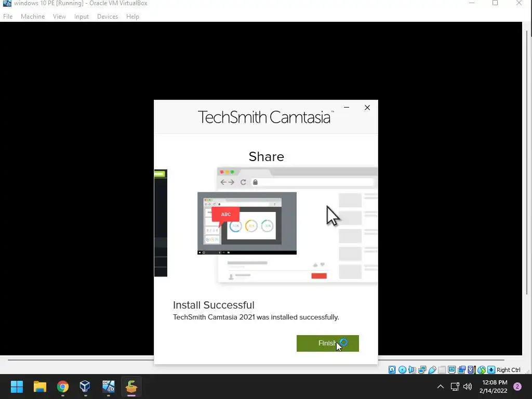Image resolution: width=532 pixels, height=399 pixels.
Task: Click the volume speaker tray icon
Action: [468, 387]
